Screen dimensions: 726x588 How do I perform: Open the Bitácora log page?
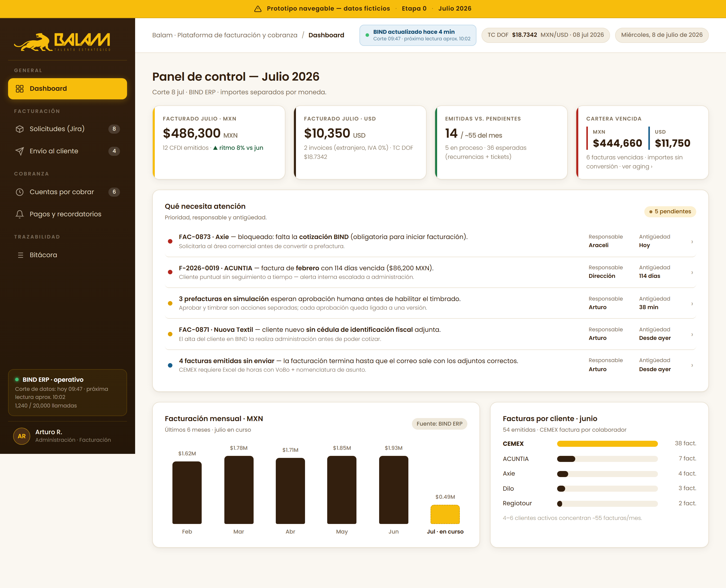coord(67,255)
